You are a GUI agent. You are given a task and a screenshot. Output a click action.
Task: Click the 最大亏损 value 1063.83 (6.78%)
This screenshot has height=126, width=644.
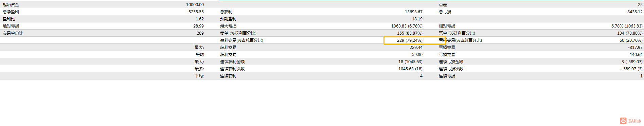[x=407, y=26]
